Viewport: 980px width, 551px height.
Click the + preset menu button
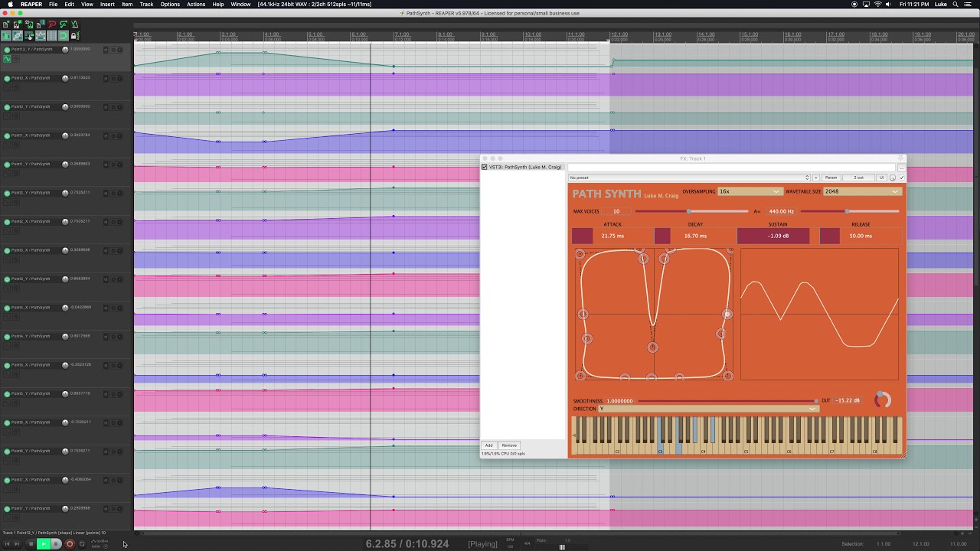(x=816, y=178)
